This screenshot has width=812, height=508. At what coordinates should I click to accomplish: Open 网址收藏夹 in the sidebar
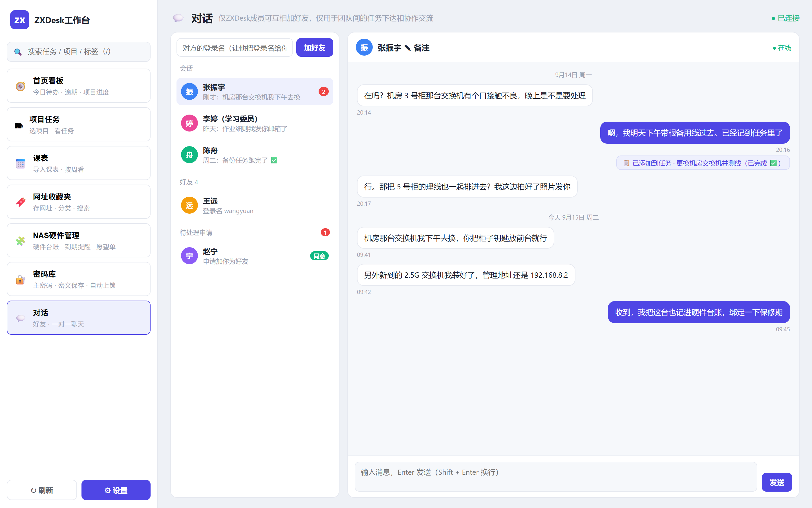point(78,202)
